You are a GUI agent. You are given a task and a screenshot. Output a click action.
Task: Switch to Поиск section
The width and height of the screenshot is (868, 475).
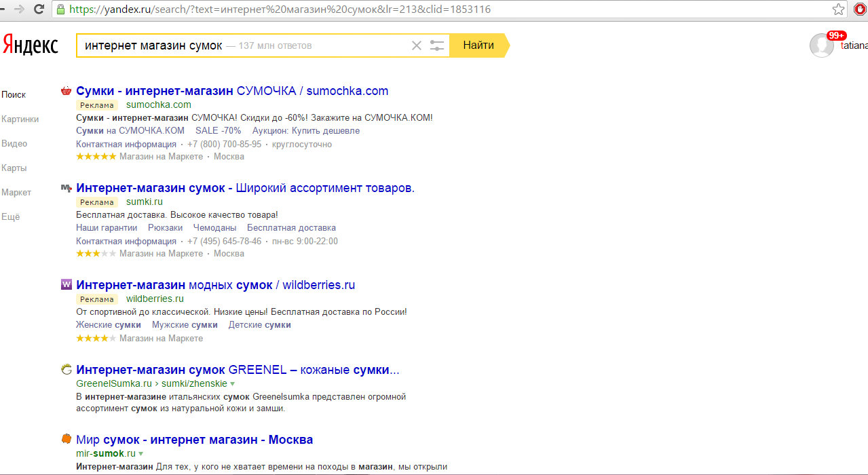tap(14, 95)
